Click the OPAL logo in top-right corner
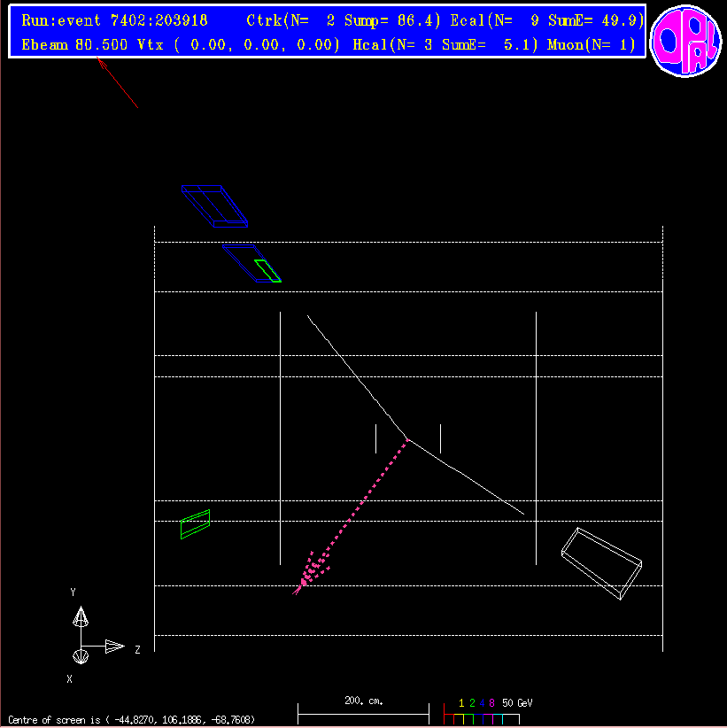727x728 pixels. [684, 40]
